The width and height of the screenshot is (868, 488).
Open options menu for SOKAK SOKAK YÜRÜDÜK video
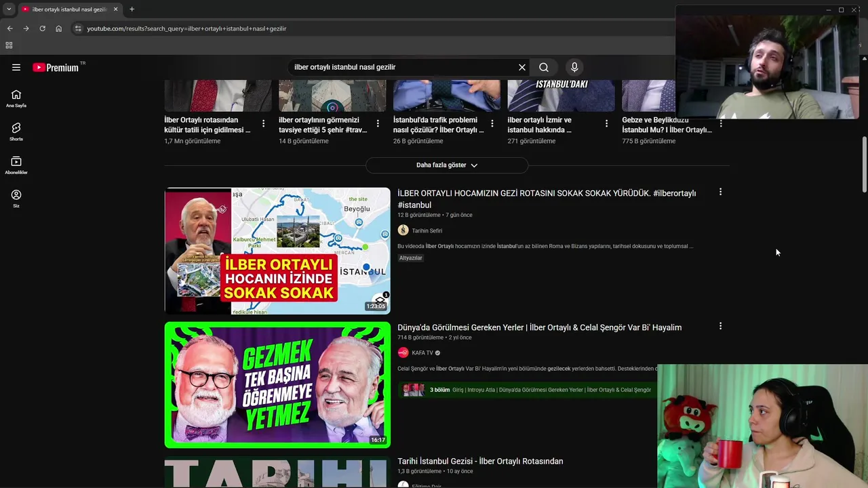click(720, 192)
